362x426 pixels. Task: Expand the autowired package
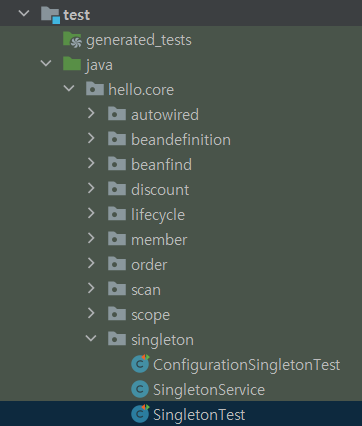click(91, 113)
